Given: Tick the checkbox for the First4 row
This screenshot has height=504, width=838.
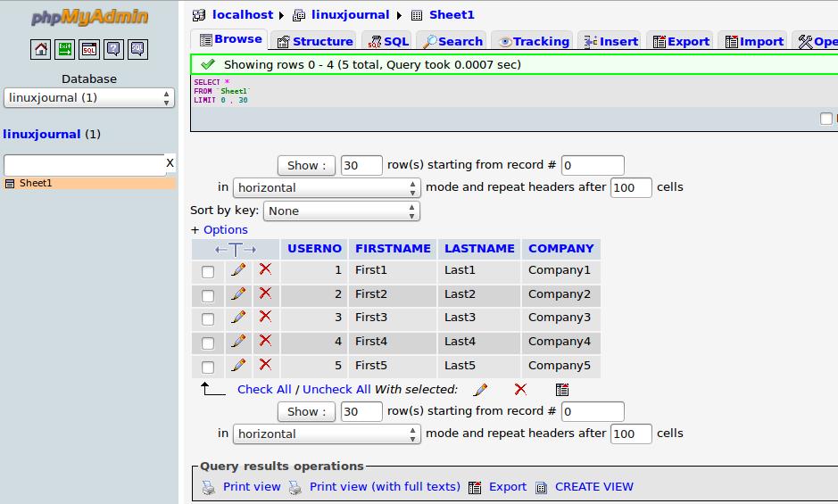Looking at the screenshot, I should (208, 343).
